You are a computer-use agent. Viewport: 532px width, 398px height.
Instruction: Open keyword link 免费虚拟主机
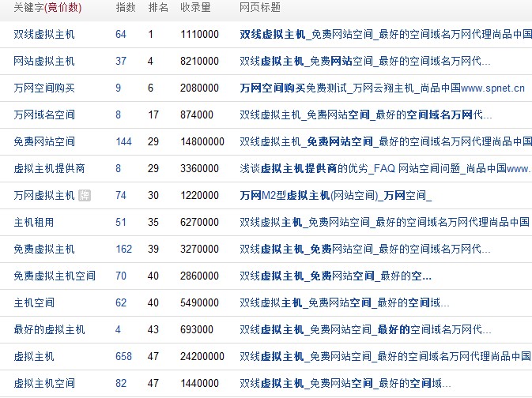click(44, 249)
